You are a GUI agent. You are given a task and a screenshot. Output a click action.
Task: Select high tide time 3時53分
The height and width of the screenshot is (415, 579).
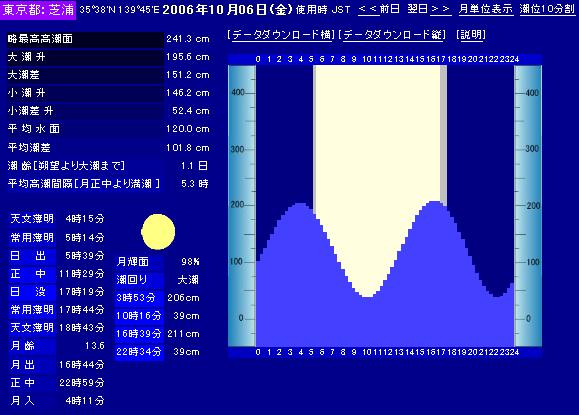[x=136, y=298]
